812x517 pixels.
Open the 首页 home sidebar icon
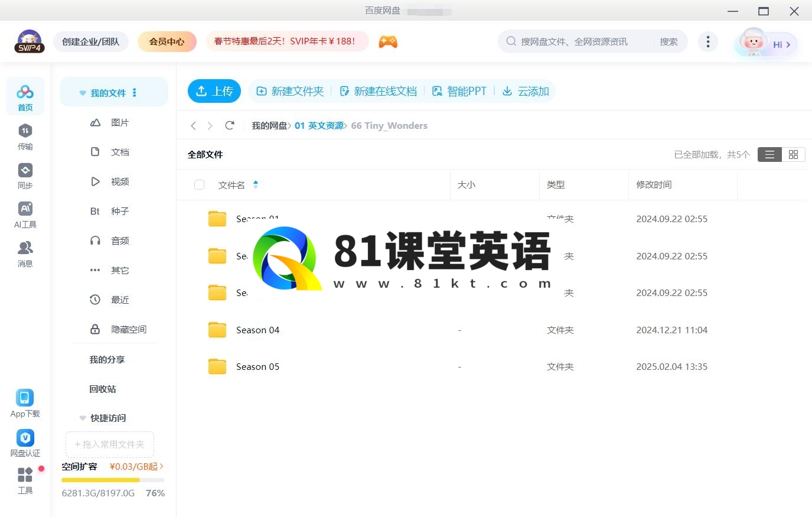pos(25,97)
